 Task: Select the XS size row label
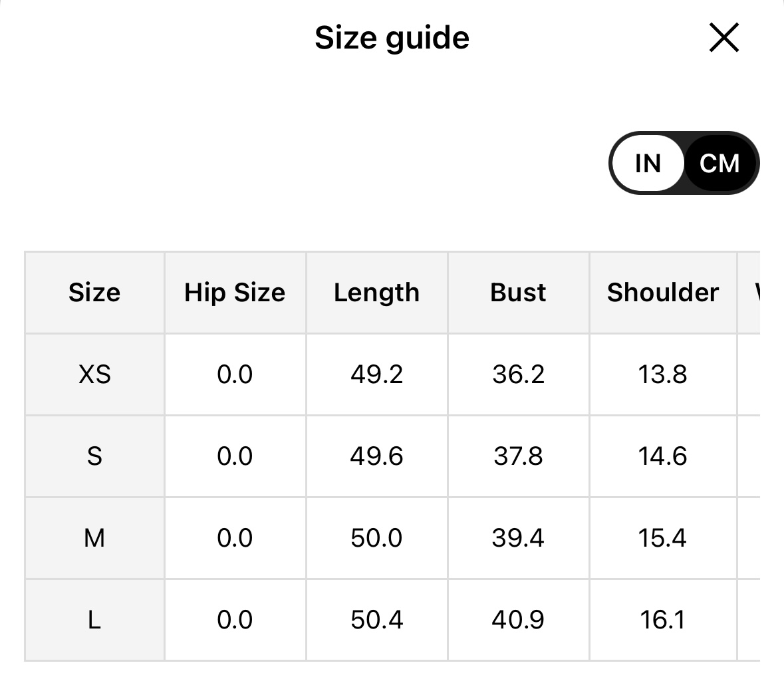tap(94, 374)
